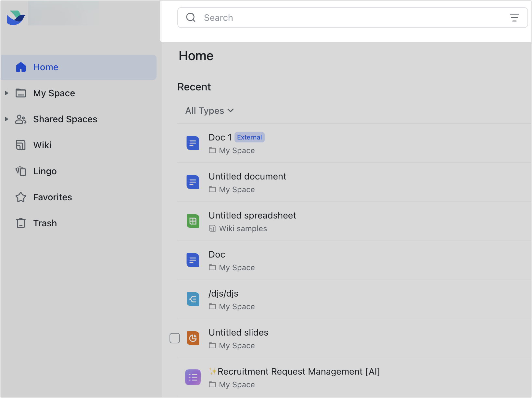Screen dimensions: 532x398
Task: Open the Wiki section from the sidebar
Action: pos(42,145)
